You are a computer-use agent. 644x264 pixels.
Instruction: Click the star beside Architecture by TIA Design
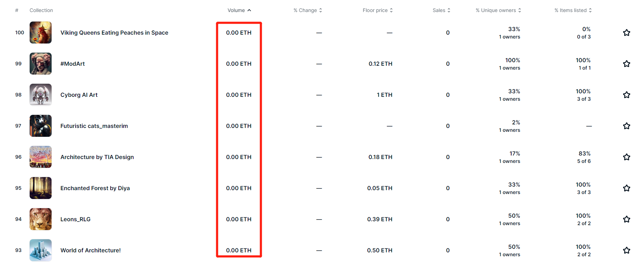pos(626,157)
